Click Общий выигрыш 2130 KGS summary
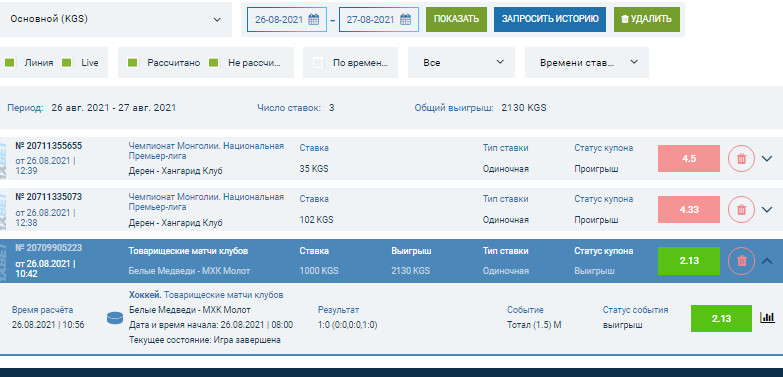The width and height of the screenshot is (783, 377). click(x=480, y=107)
